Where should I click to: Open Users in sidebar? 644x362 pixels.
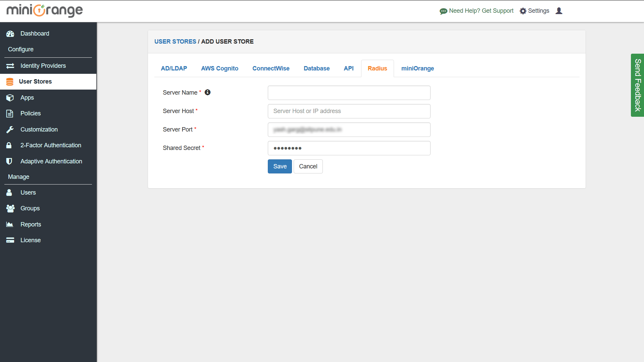[48, 193]
